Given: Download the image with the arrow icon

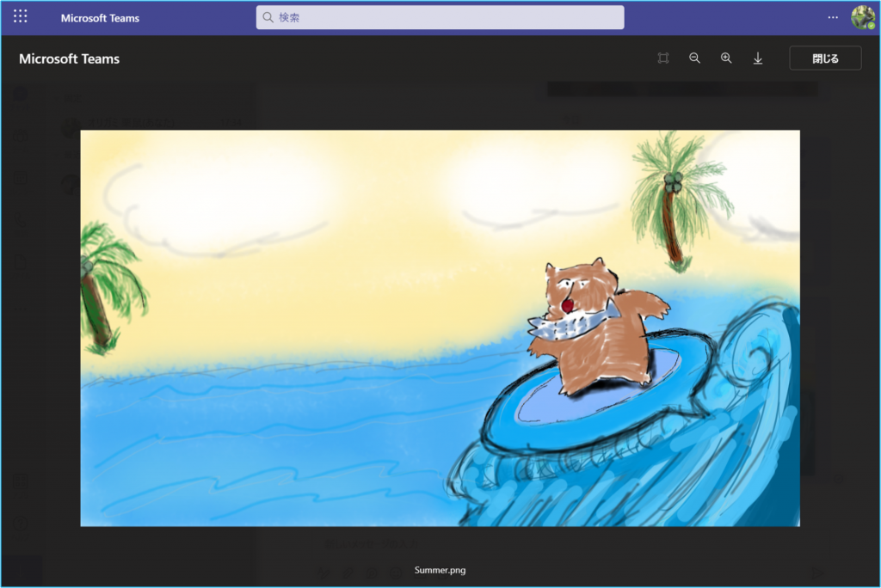Looking at the screenshot, I should [x=758, y=58].
